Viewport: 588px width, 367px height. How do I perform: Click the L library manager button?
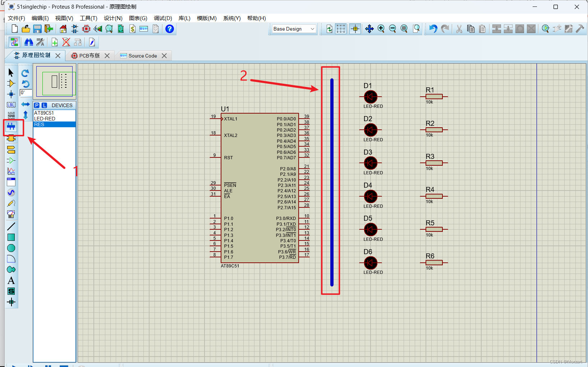[44, 105]
